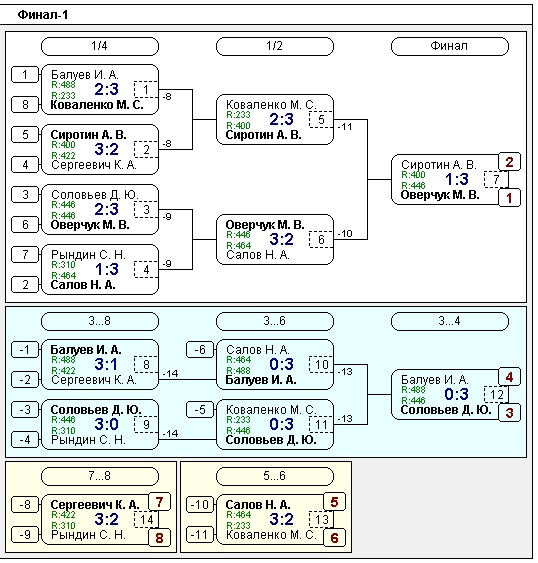
Task: Click the 3...4 round header
Action: coord(450,321)
